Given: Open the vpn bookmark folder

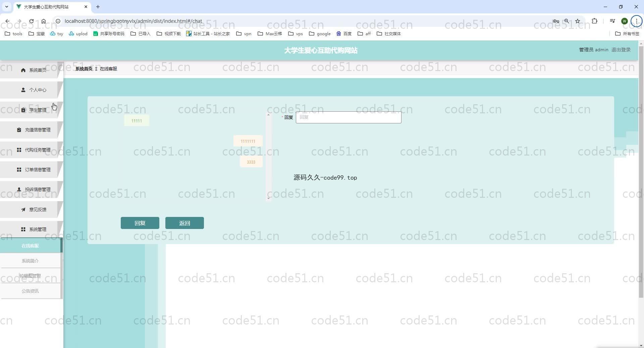Looking at the screenshot, I should (x=244, y=34).
